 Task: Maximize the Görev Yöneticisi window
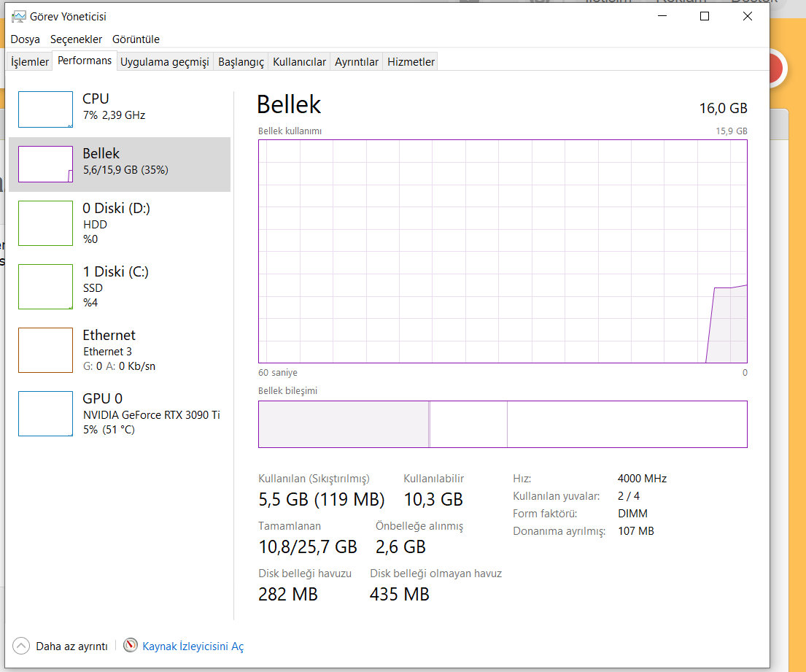click(x=705, y=16)
